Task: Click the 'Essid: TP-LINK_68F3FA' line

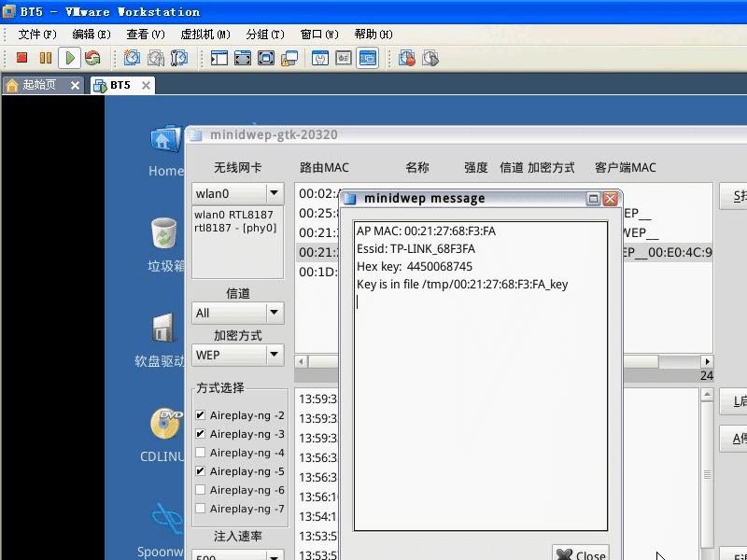Action: [416, 249]
